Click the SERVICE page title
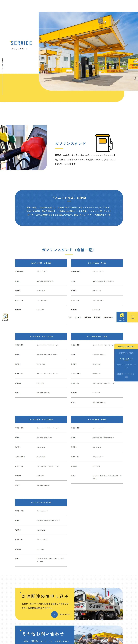The image size is (138, 644). click(21, 43)
